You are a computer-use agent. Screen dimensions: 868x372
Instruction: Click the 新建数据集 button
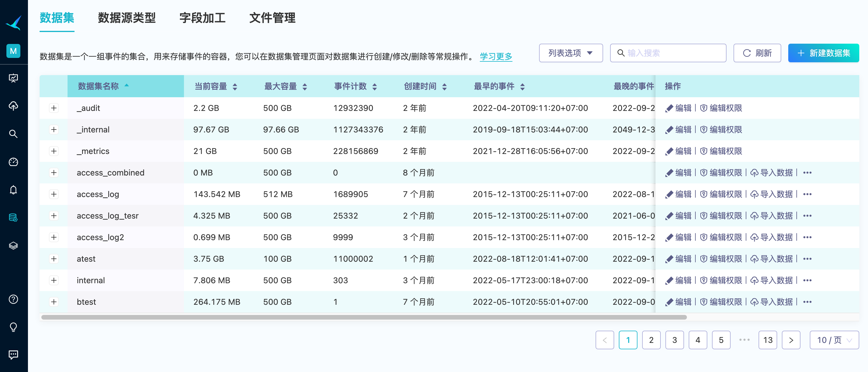pos(823,53)
